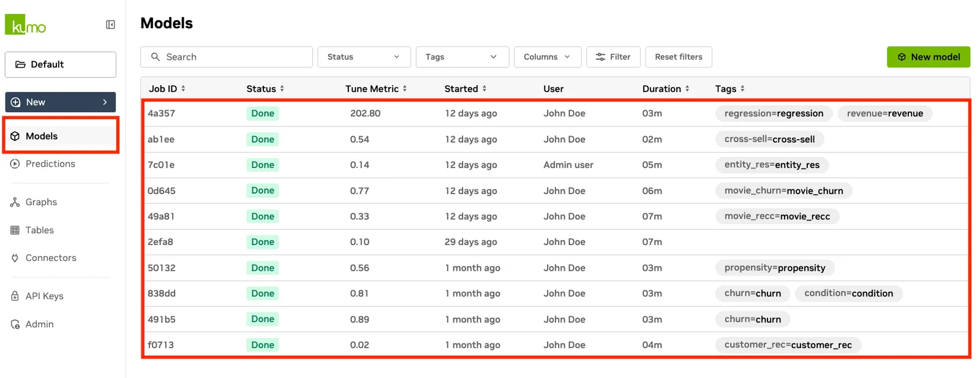980x378 pixels.
Task: Click the movie_recc=movie_recc tag
Action: [x=777, y=216]
